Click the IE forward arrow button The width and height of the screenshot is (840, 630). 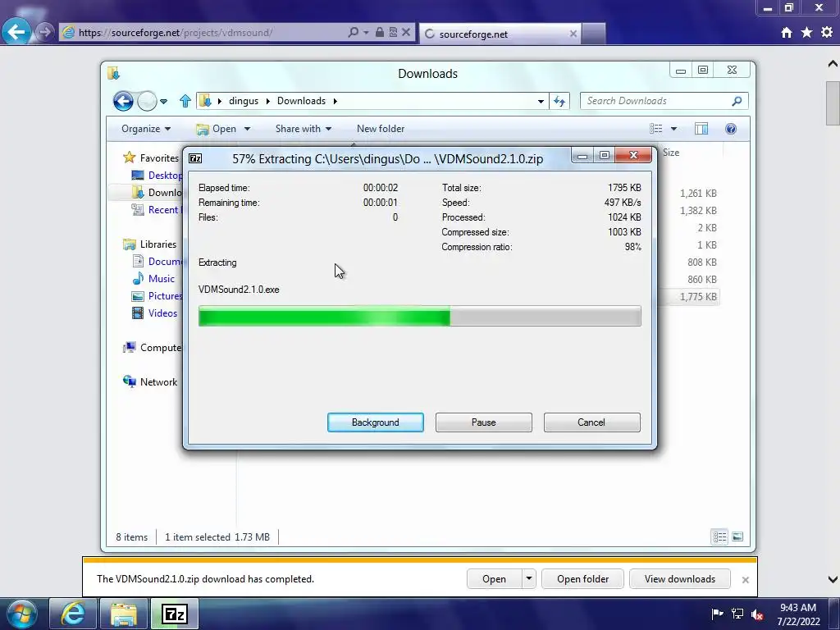45,32
